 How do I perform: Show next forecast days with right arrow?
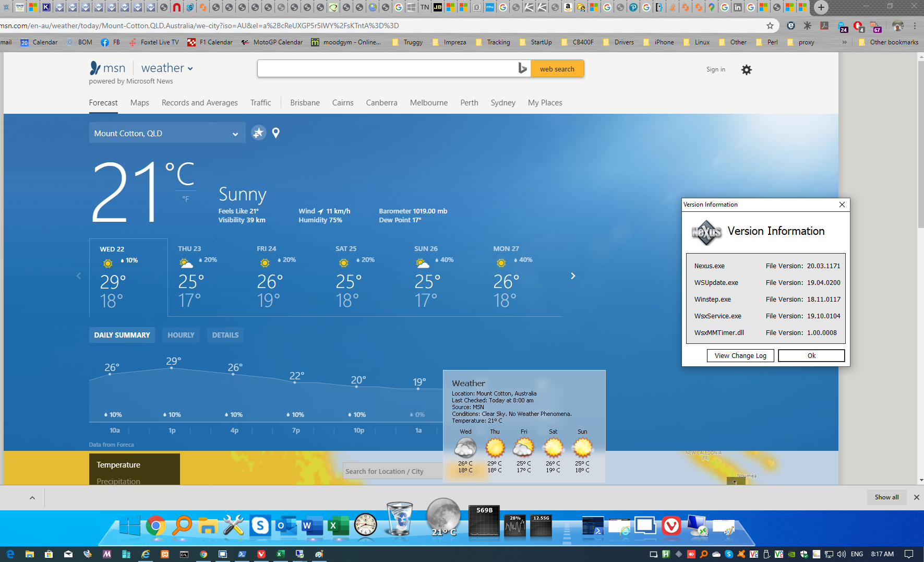pyautogui.click(x=573, y=276)
